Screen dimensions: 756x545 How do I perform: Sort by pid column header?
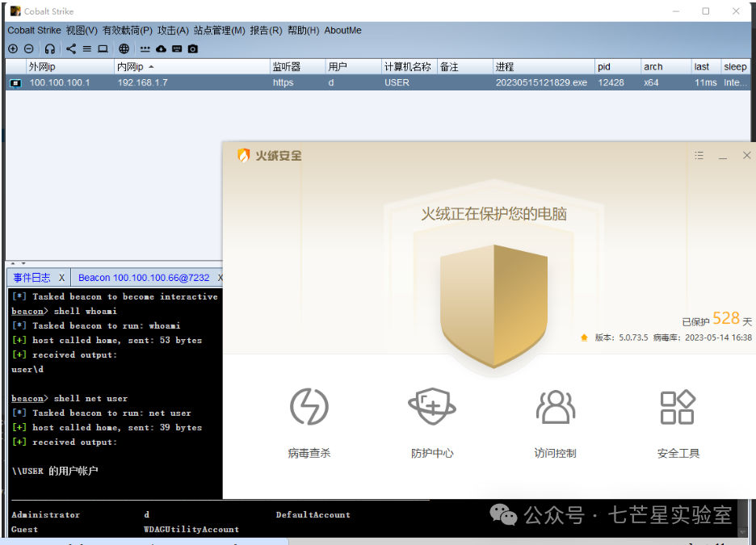click(618, 66)
